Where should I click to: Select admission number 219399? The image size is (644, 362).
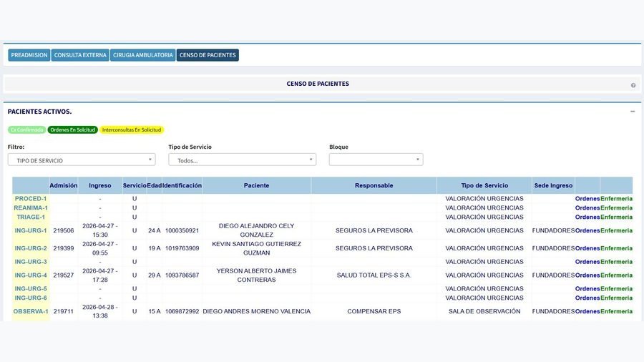[63, 248]
